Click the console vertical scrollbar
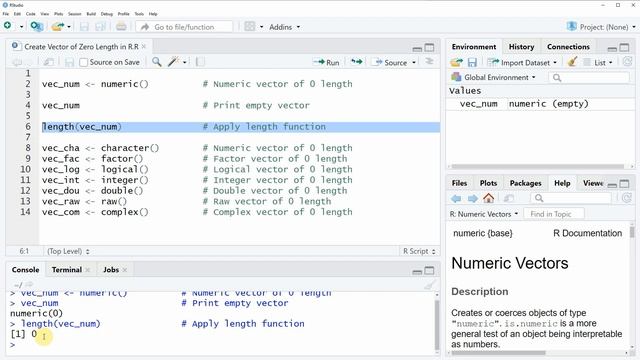Screen dimensions: 640x360 437,326
